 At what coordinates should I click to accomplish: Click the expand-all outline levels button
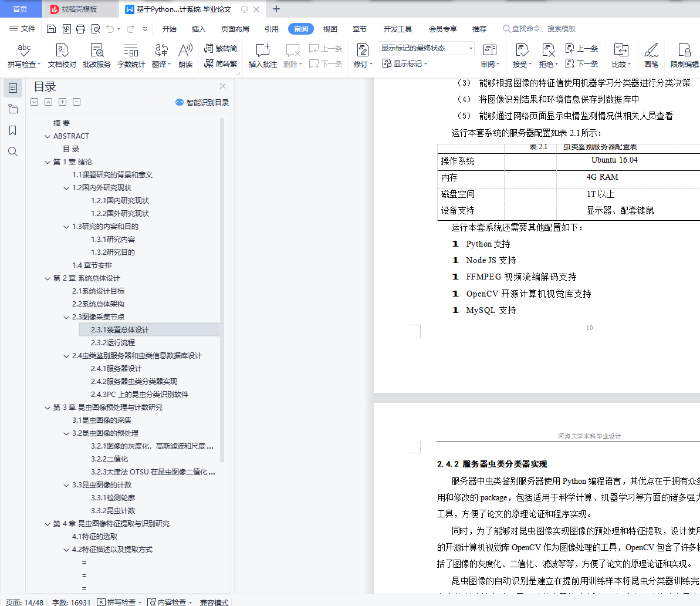tap(63, 102)
